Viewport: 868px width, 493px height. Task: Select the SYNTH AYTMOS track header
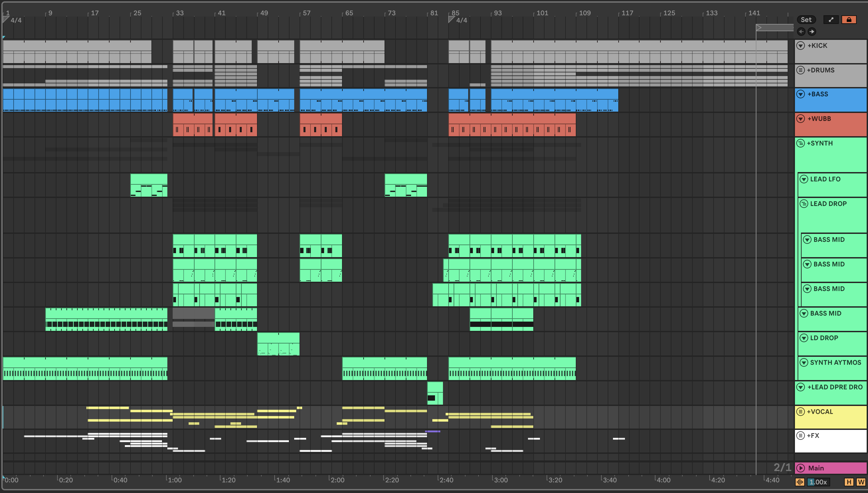tap(835, 363)
